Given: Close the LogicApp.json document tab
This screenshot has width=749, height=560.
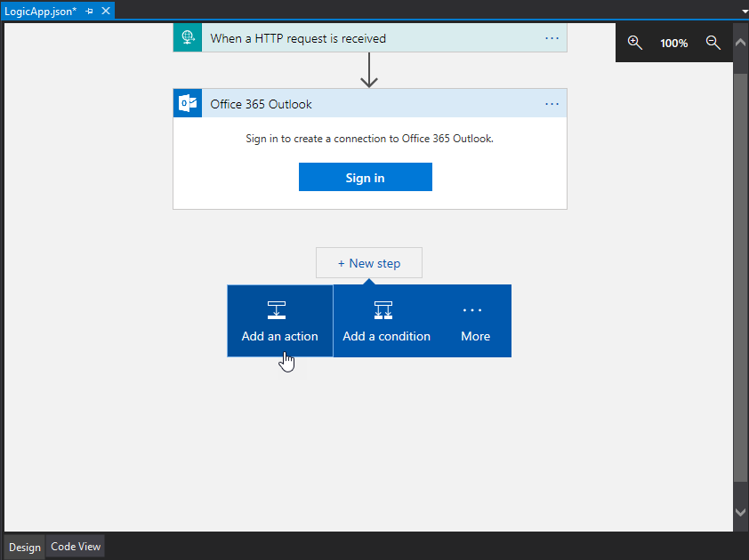Looking at the screenshot, I should pyautogui.click(x=106, y=11).
